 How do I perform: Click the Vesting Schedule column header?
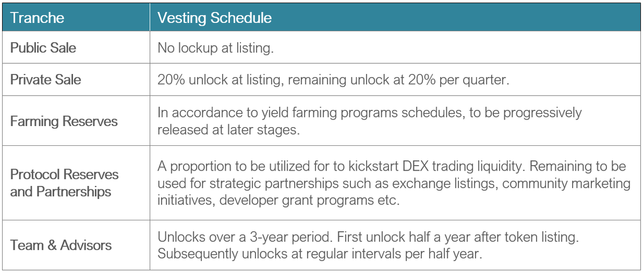(214, 18)
